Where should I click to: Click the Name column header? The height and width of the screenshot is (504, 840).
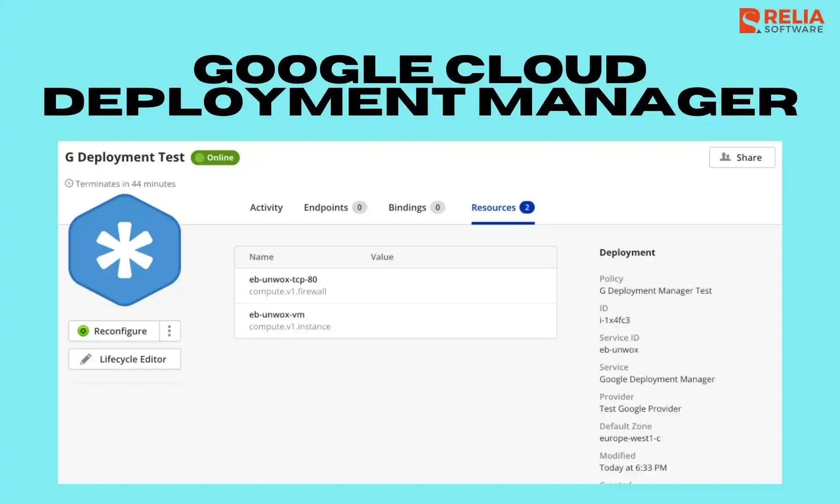[261, 257]
